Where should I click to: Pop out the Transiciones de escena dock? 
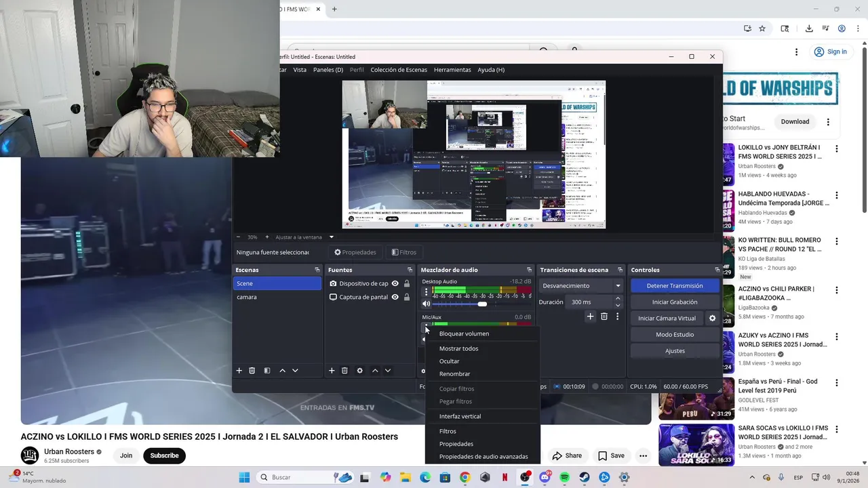point(620,270)
